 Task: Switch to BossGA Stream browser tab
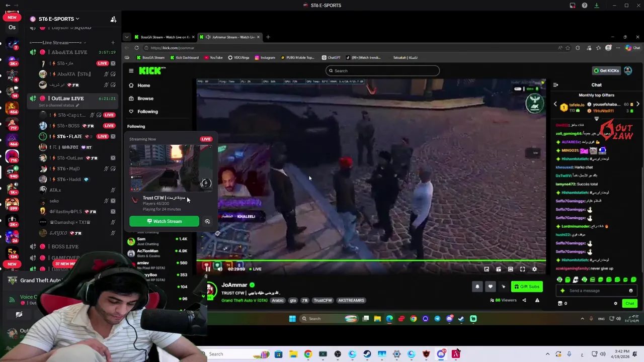point(164,37)
